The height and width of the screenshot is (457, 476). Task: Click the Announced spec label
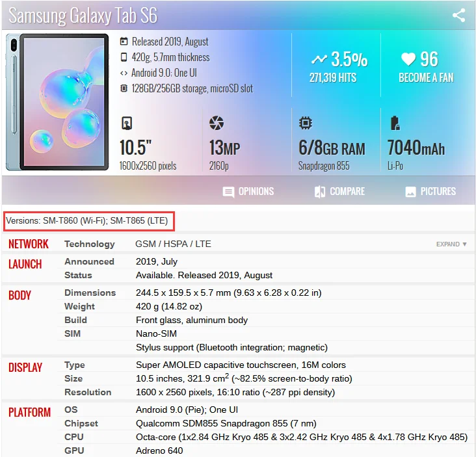tap(89, 261)
